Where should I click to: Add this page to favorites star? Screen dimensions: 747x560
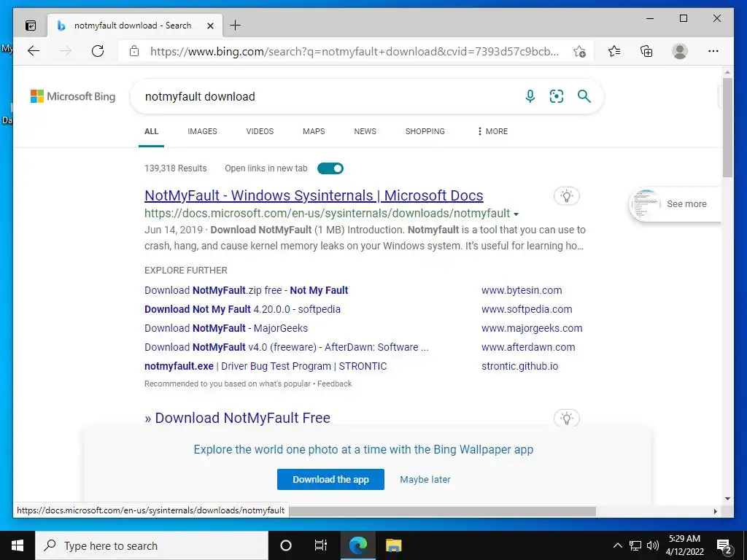579,51
